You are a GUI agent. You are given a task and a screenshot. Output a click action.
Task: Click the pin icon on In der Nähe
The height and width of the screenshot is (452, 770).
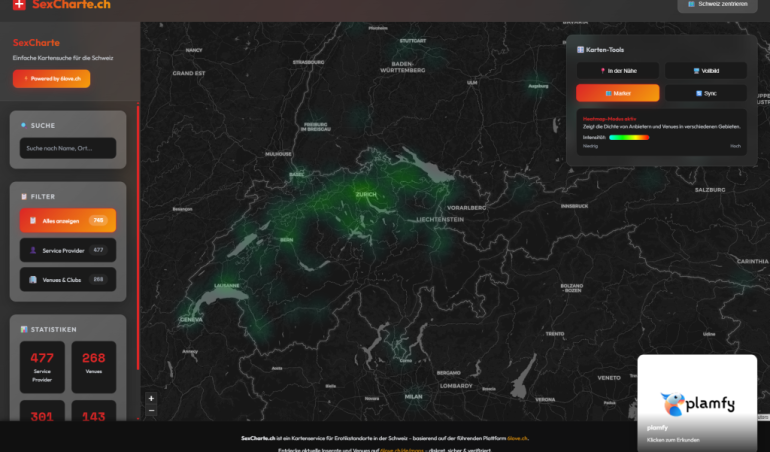(603, 71)
